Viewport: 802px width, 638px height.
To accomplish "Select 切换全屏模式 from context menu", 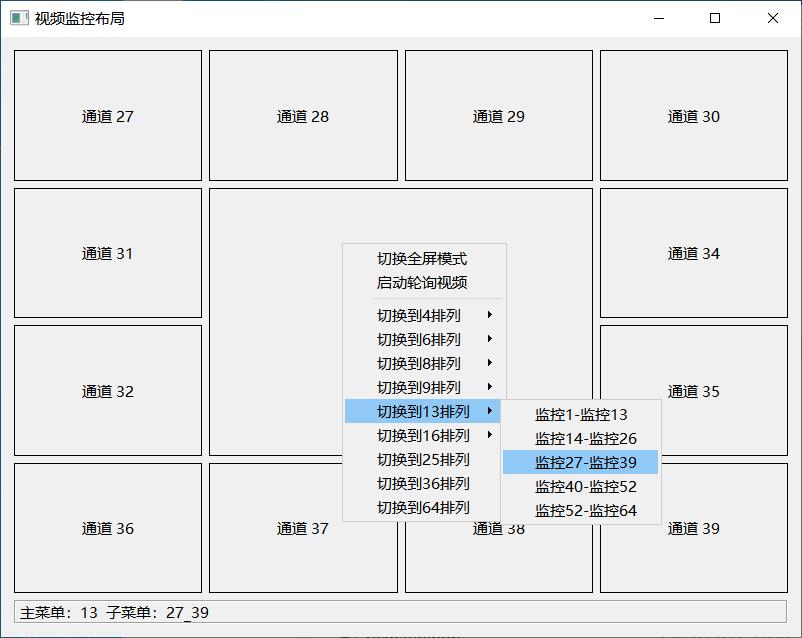I will (x=422, y=259).
